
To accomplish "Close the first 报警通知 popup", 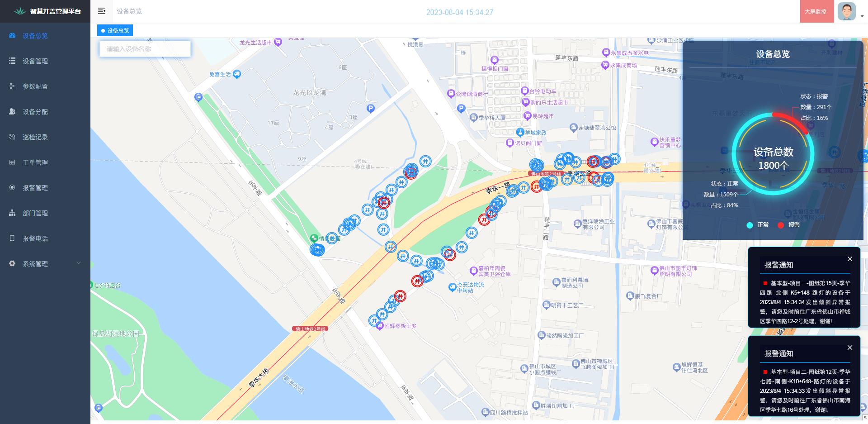I will tap(850, 259).
